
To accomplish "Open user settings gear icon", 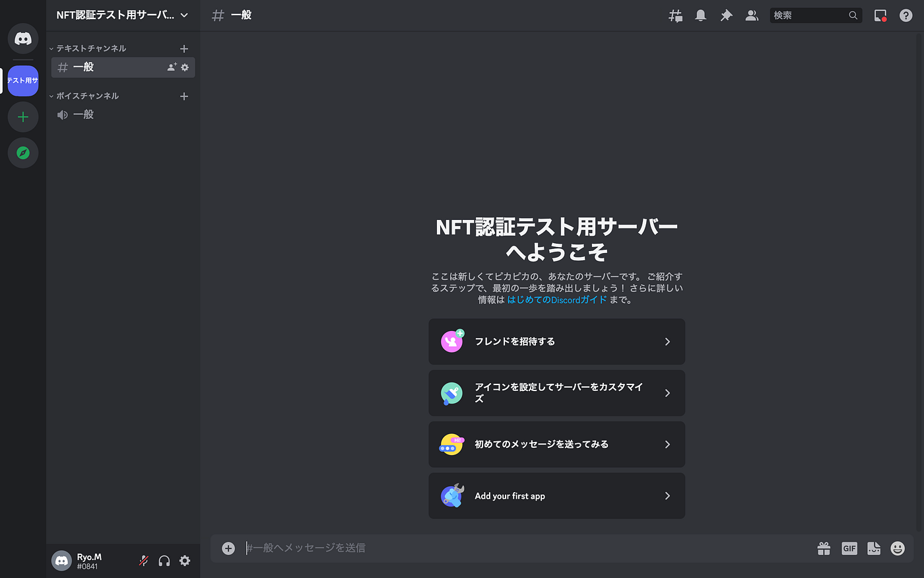I will coord(185,561).
